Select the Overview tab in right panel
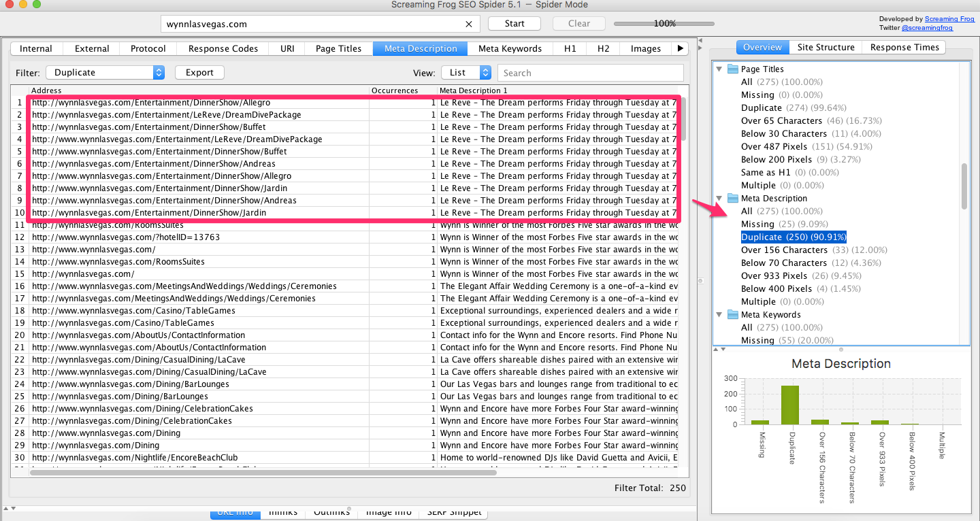This screenshot has height=521, width=980. coord(762,47)
